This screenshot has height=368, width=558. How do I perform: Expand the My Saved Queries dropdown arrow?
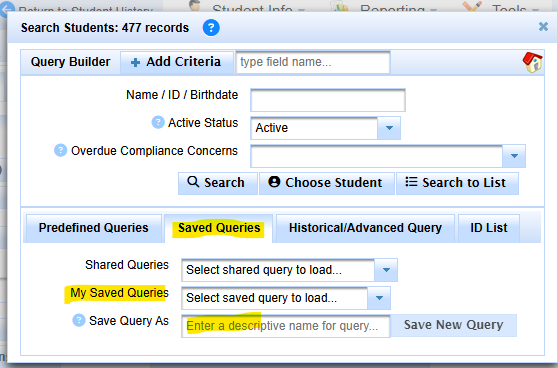point(379,298)
